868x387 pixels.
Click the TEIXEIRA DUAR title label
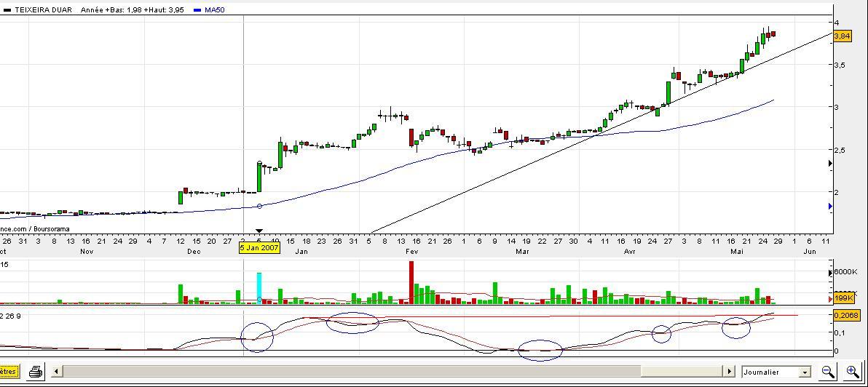43,10
